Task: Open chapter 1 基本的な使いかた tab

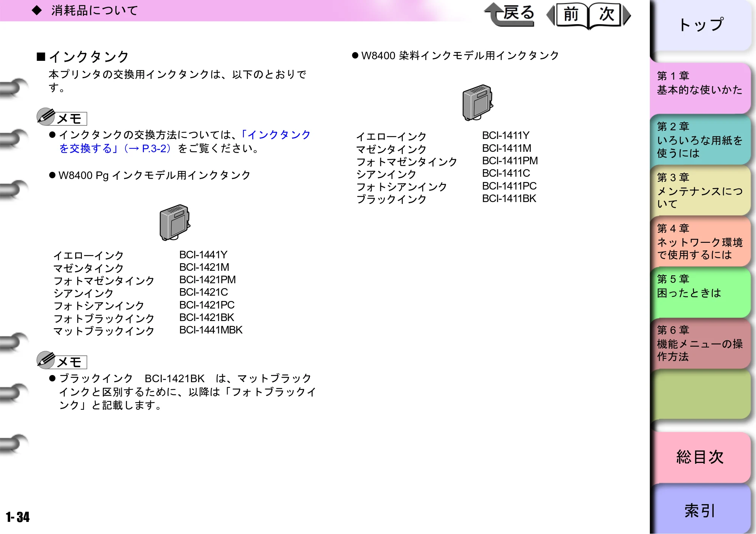Action: pos(700,88)
